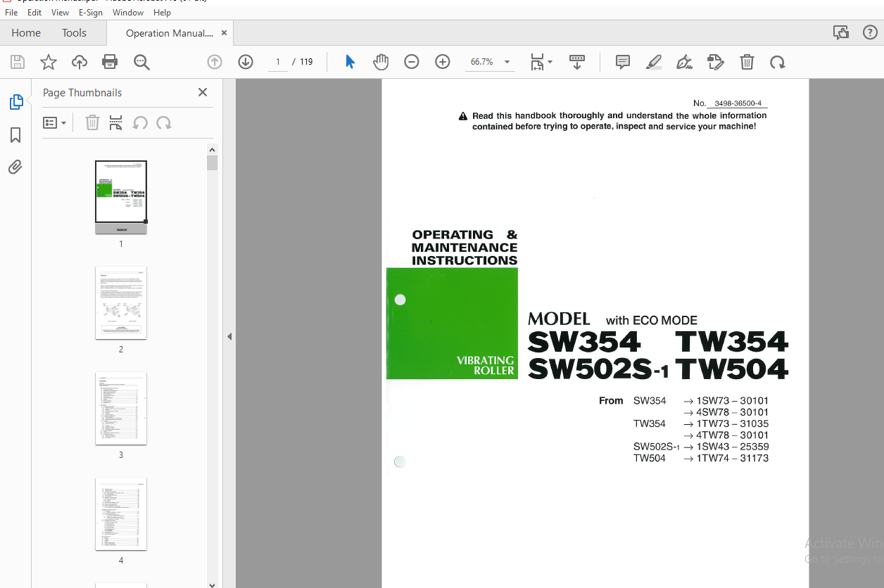Open thumbnail options dropdown menu

pos(54,123)
